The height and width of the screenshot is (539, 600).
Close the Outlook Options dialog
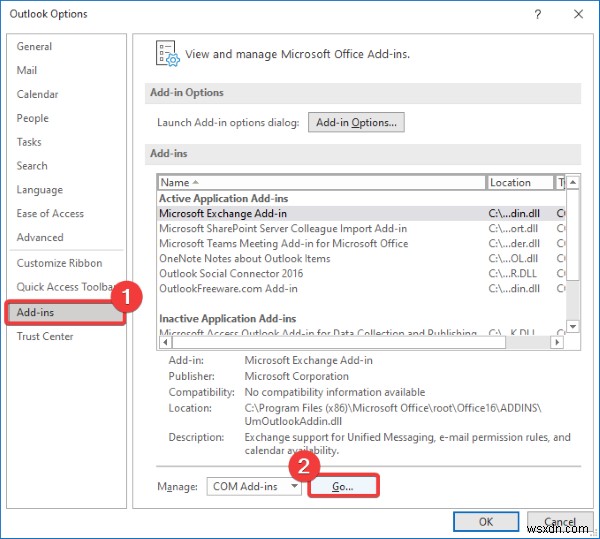[x=578, y=15]
